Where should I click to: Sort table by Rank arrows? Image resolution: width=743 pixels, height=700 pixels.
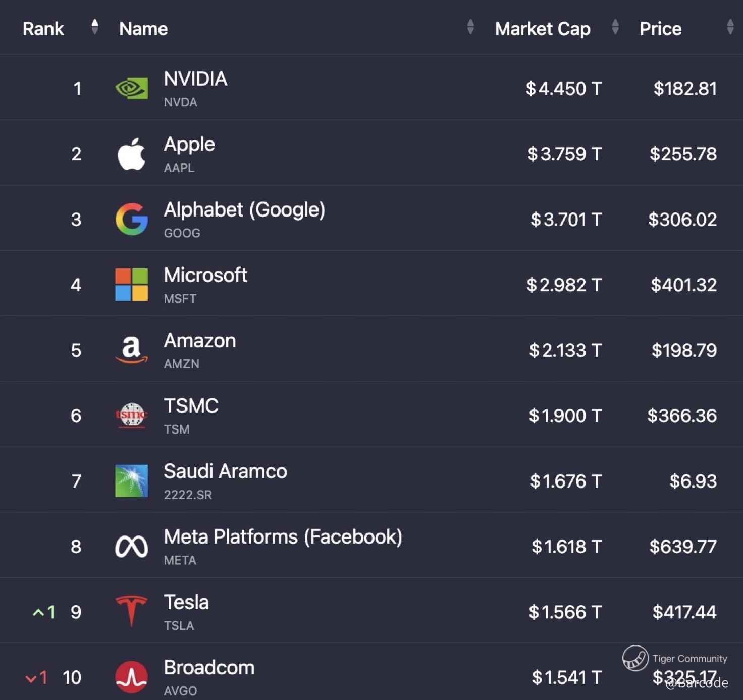click(x=94, y=27)
